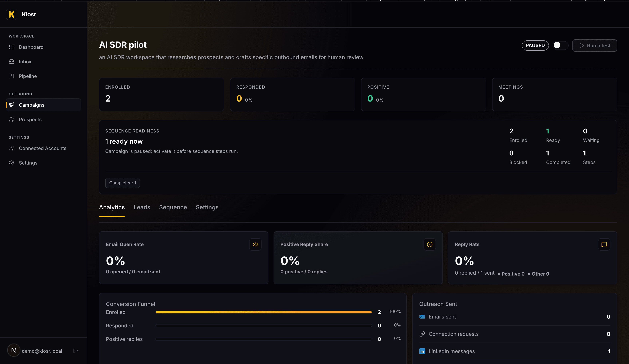The width and height of the screenshot is (629, 364).
Task: Click the Waiting count label
Action: [591, 140]
